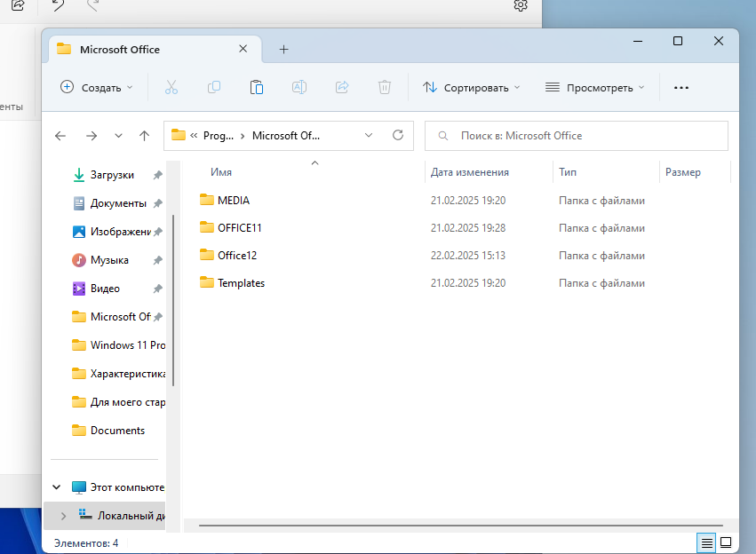Click the Rename icon in toolbar
The width and height of the screenshot is (756, 554).
point(299,87)
